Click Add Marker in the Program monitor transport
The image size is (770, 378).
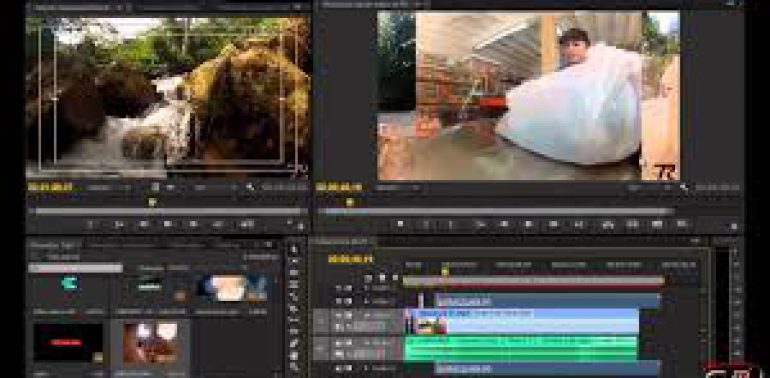[400, 224]
